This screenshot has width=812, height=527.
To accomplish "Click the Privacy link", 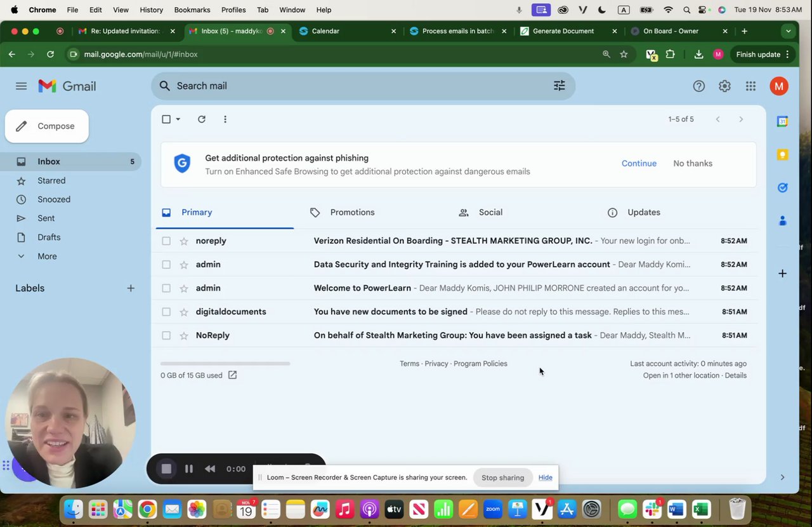I will [x=436, y=364].
